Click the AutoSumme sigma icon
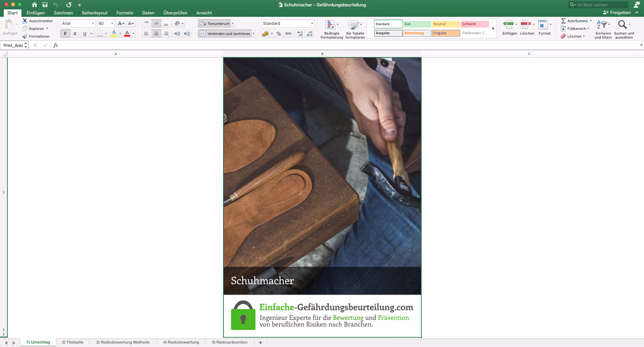The image size is (644, 347). 563,21
